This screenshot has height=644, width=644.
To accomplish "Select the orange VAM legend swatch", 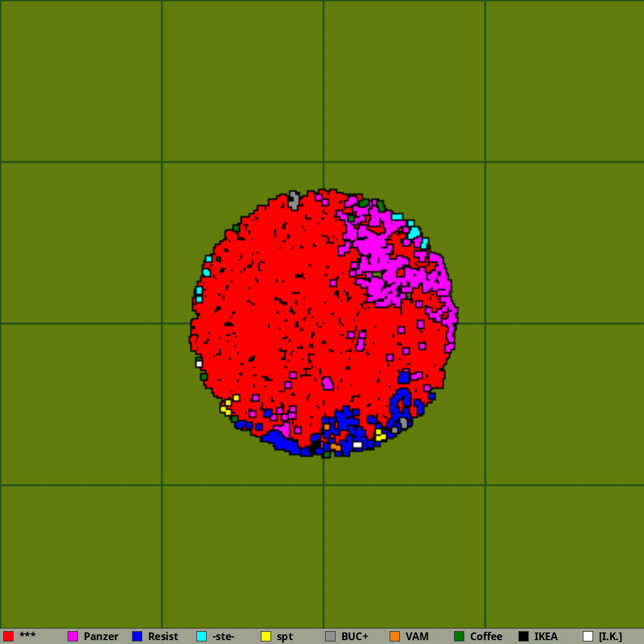I will (x=395, y=636).
